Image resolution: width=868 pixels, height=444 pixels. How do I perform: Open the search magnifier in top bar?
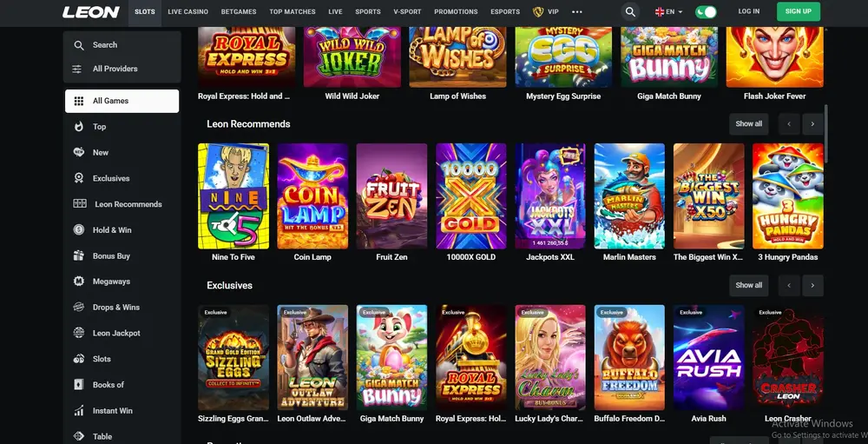(630, 11)
